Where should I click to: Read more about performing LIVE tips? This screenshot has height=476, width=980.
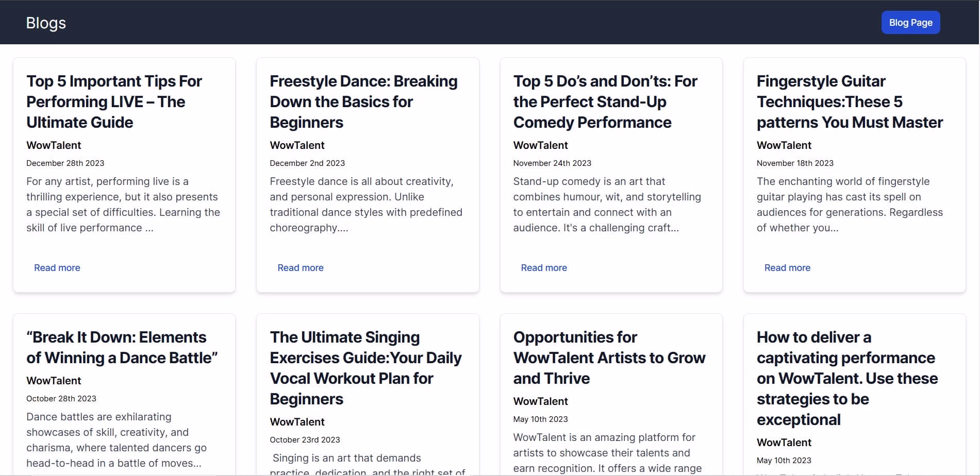click(x=57, y=268)
